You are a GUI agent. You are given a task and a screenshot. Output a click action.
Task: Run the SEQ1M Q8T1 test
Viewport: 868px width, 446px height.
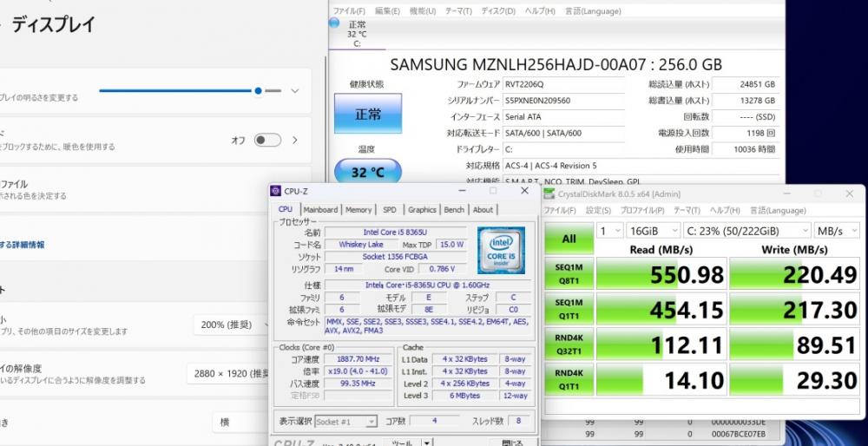pyautogui.click(x=569, y=273)
